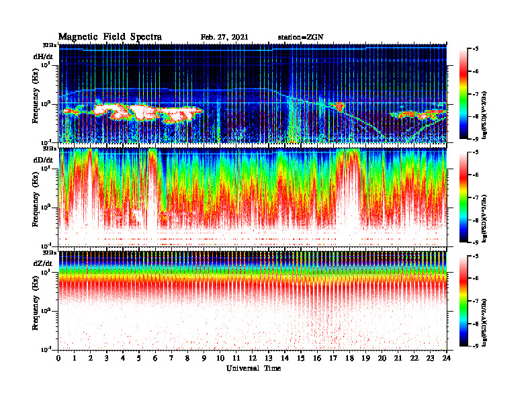Click hour tick label '5' on time axis
The width and height of the screenshot is (532, 411).
(139, 358)
